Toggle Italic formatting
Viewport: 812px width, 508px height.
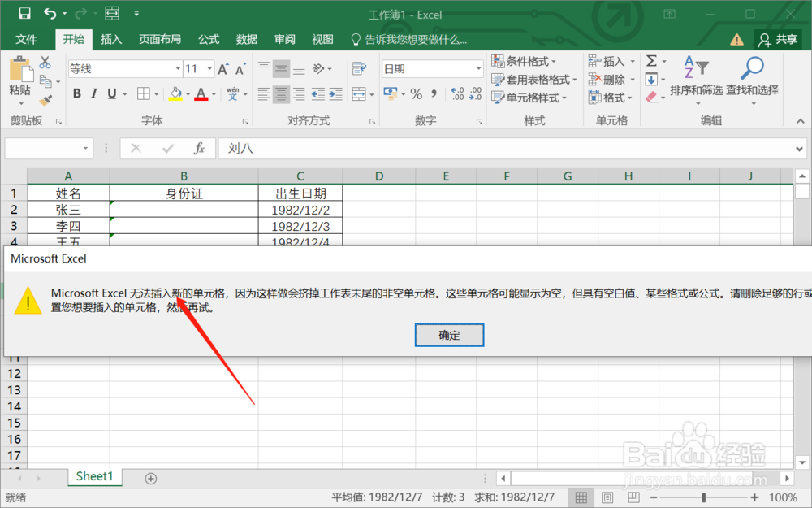click(93, 93)
